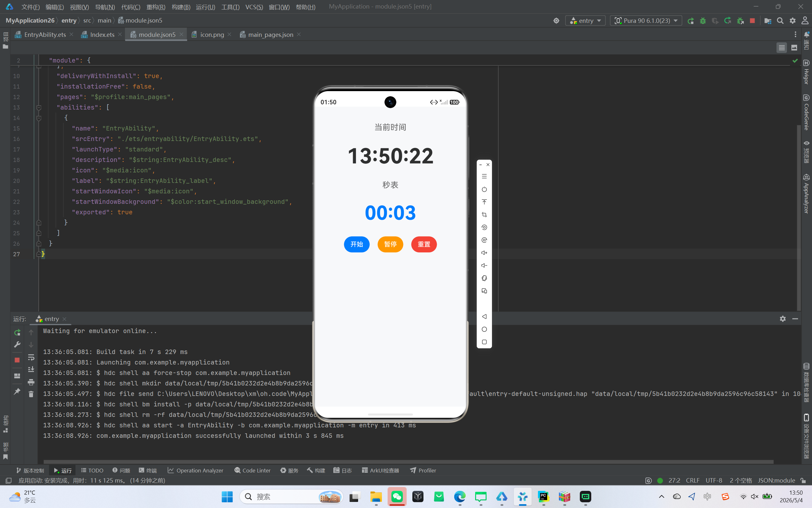Open run panel settings gear
This screenshot has width=812, height=508.
click(783, 319)
